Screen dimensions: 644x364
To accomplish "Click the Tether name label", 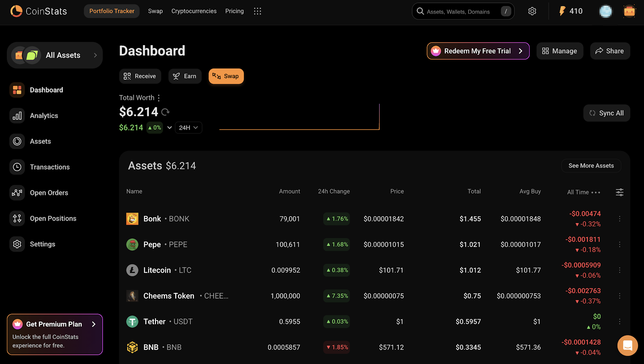I will pyautogui.click(x=155, y=322).
